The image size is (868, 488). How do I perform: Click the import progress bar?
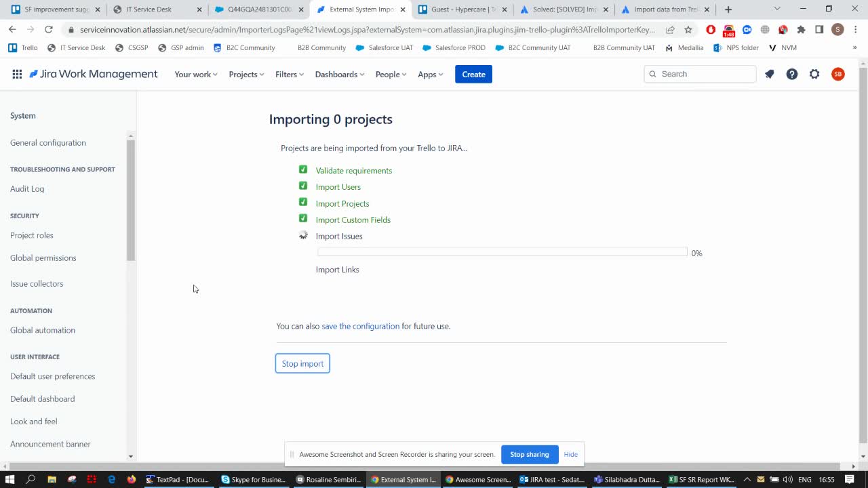502,251
